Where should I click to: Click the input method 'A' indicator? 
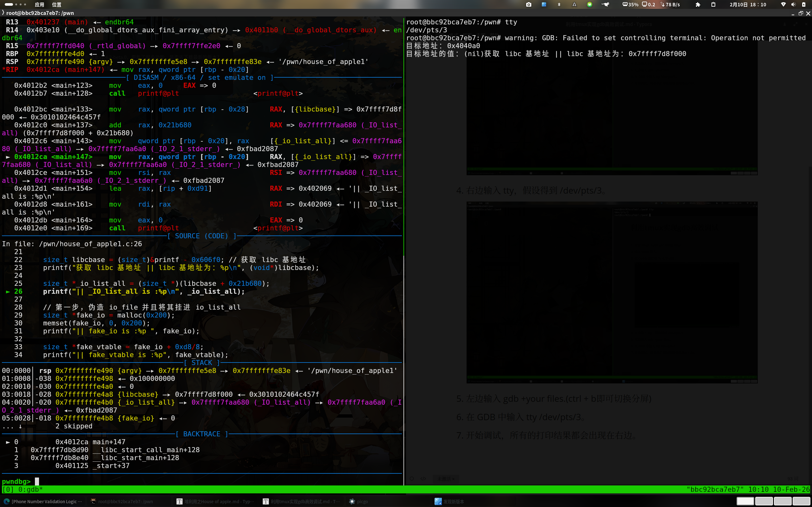(574, 4)
